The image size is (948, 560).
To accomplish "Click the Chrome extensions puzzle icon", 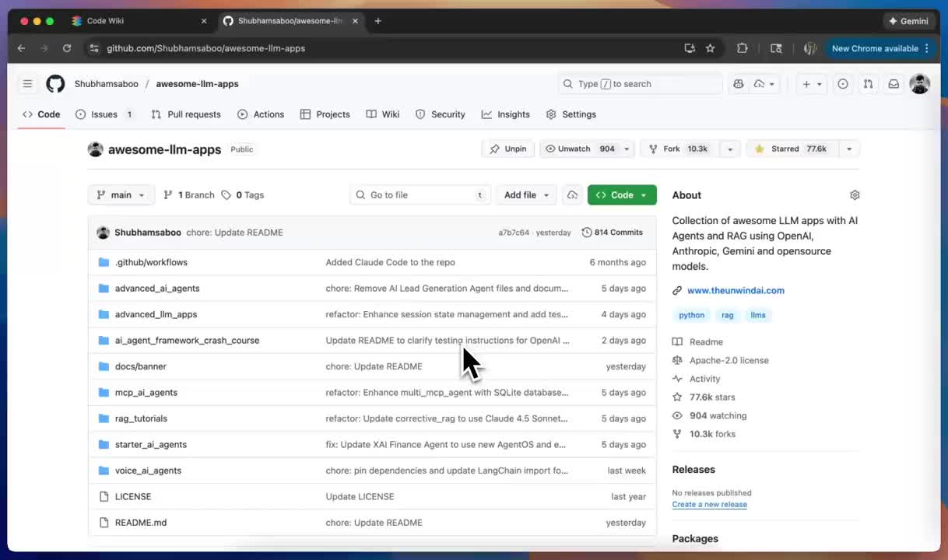I will (742, 48).
